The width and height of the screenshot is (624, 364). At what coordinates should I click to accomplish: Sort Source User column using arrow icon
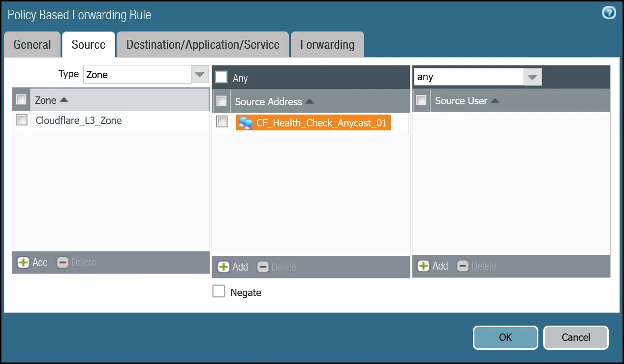click(x=495, y=101)
